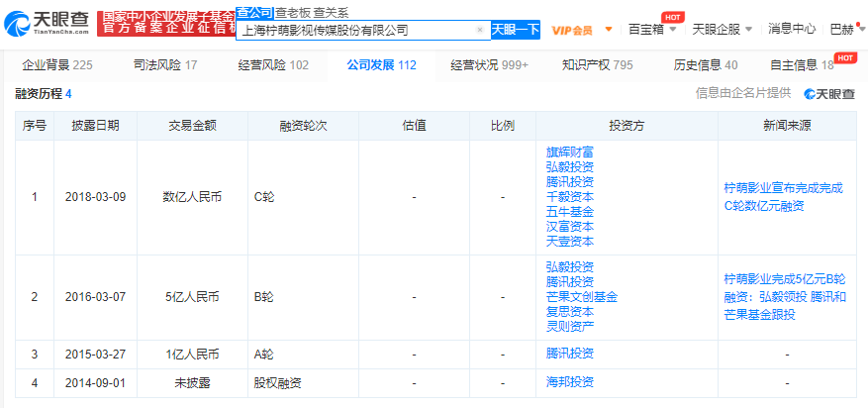Open 弘毅投资 in the C轮 row
The height and width of the screenshot is (408, 868).
pyautogui.click(x=570, y=167)
